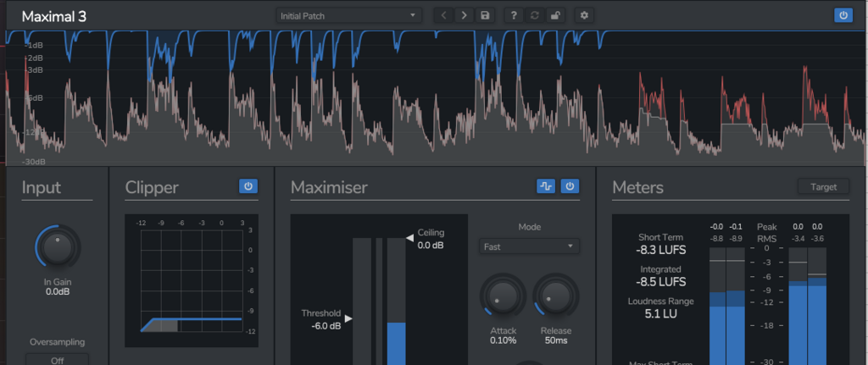The height and width of the screenshot is (365, 868).
Task: Click the Peak RMS meter label
Action: 766,233
